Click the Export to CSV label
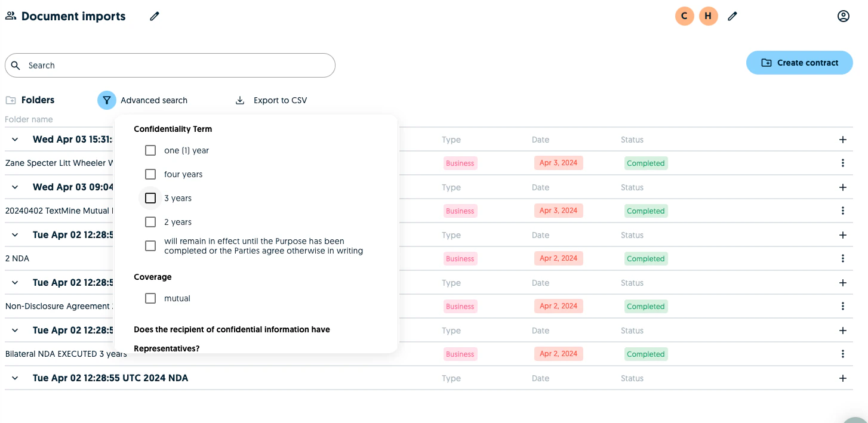 281,100
